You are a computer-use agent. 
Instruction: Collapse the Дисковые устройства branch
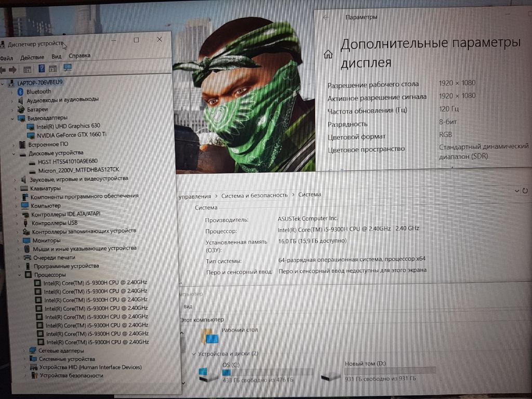[14, 154]
